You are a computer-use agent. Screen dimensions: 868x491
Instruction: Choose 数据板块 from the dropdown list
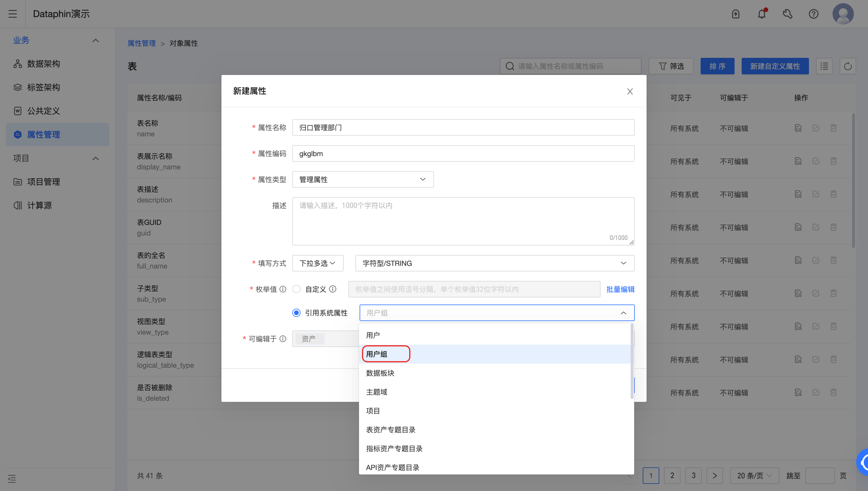coord(380,373)
